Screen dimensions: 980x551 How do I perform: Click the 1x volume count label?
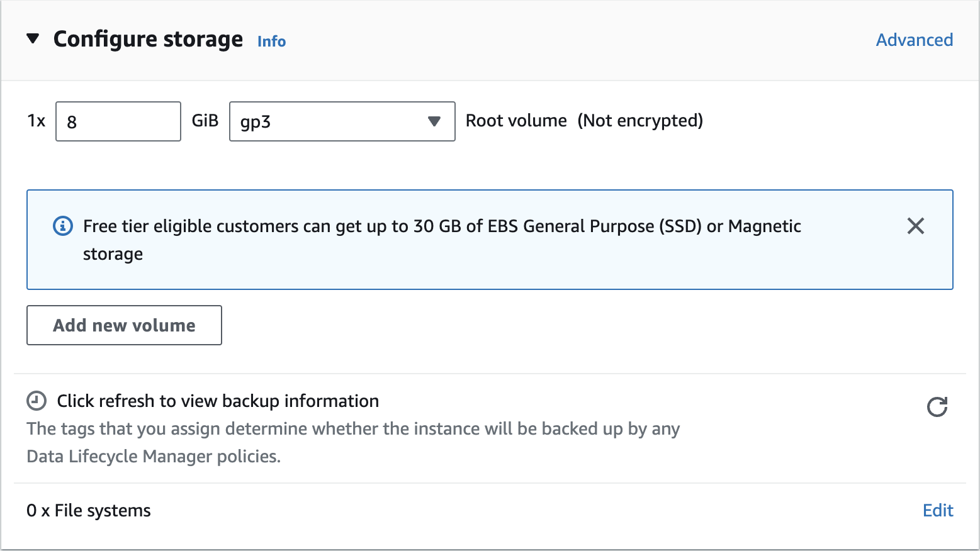click(x=37, y=121)
